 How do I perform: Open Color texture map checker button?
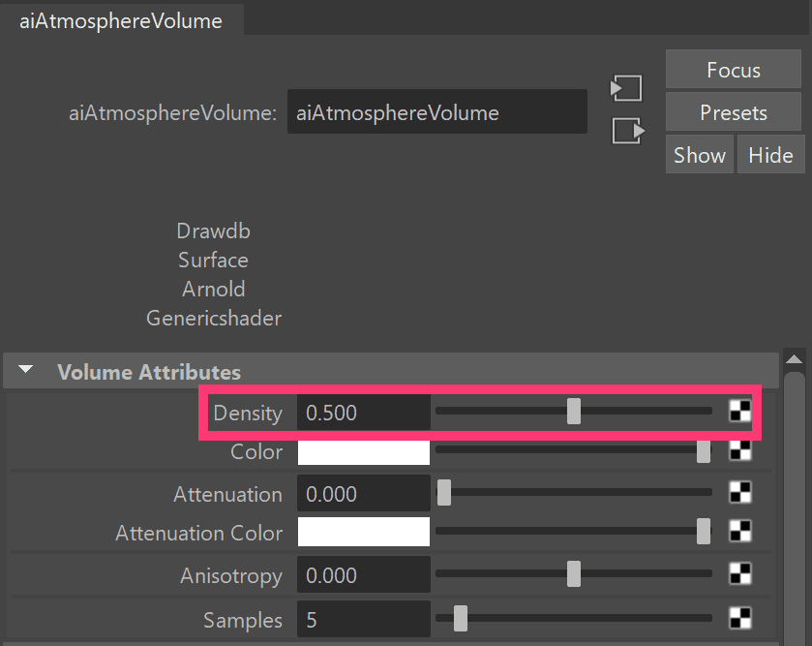740,450
